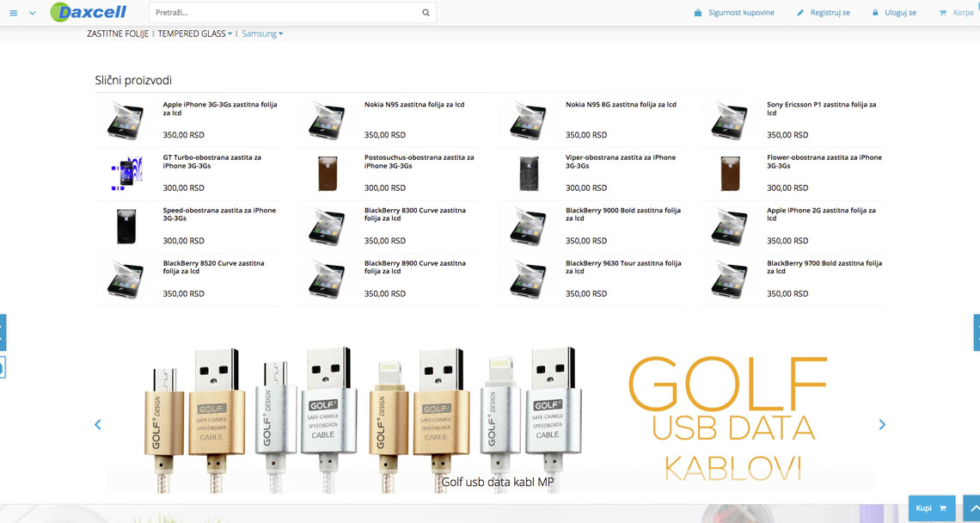Viewport: 980px width, 523px height.
Task: Click the Kupi buy button
Action: (931, 508)
